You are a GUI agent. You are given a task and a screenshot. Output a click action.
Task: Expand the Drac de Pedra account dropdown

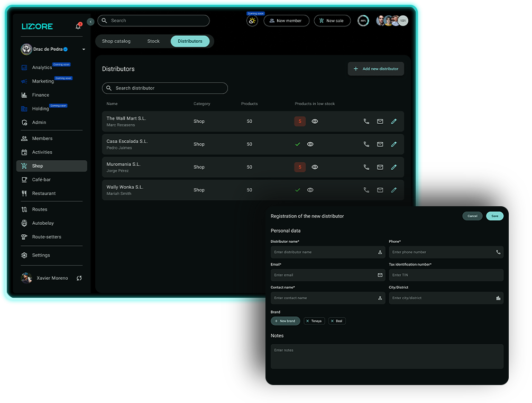click(x=84, y=50)
